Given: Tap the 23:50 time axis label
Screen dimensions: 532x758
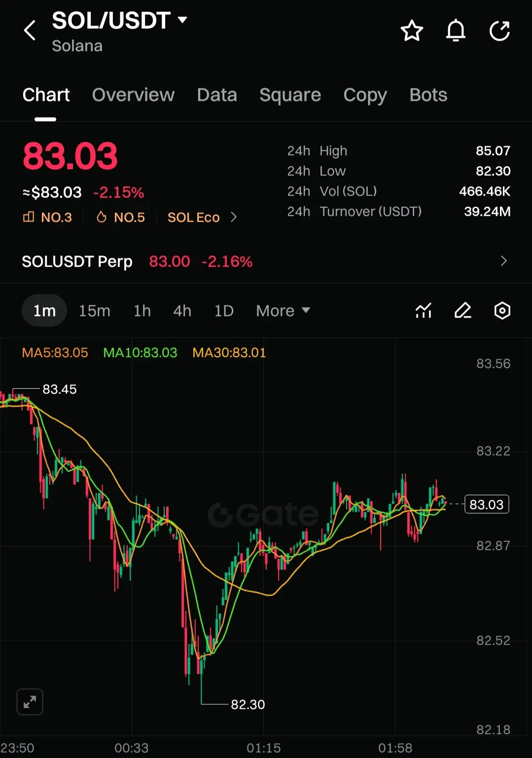Looking at the screenshot, I should [x=17, y=748].
